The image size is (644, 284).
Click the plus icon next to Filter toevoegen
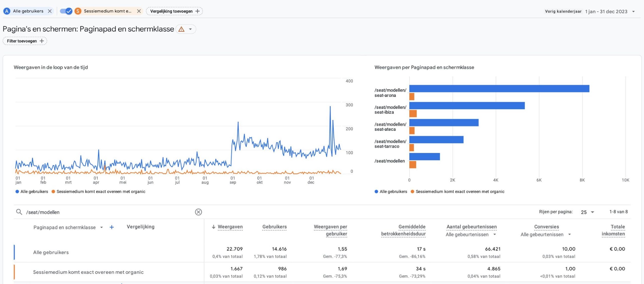click(x=42, y=41)
